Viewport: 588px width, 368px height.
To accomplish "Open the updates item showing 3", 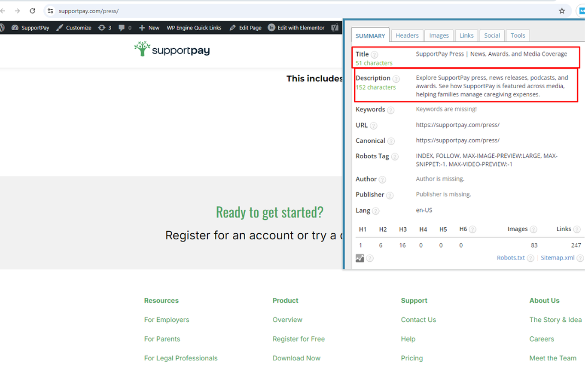I will 104,28.
